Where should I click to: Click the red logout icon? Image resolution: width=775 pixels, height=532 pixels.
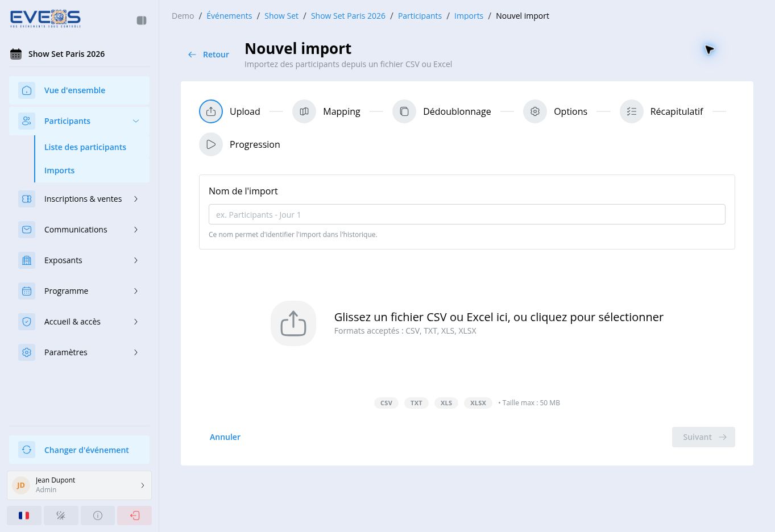135,516
